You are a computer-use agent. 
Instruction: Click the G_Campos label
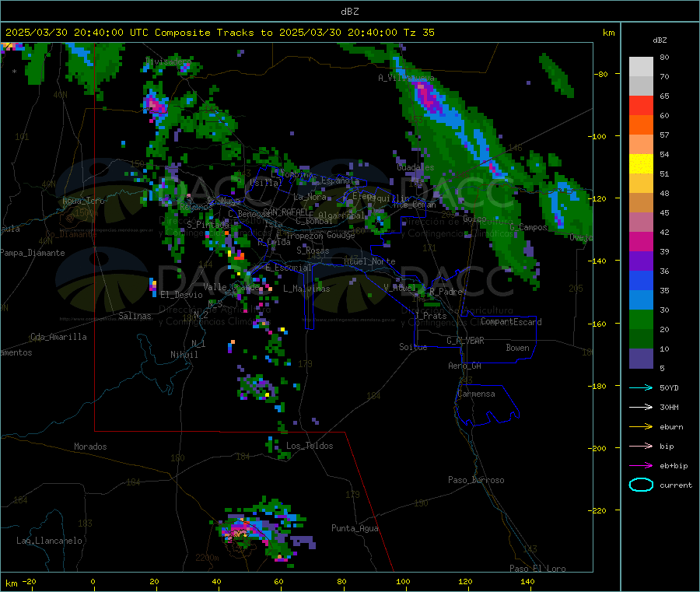click(x=528, y=227)
